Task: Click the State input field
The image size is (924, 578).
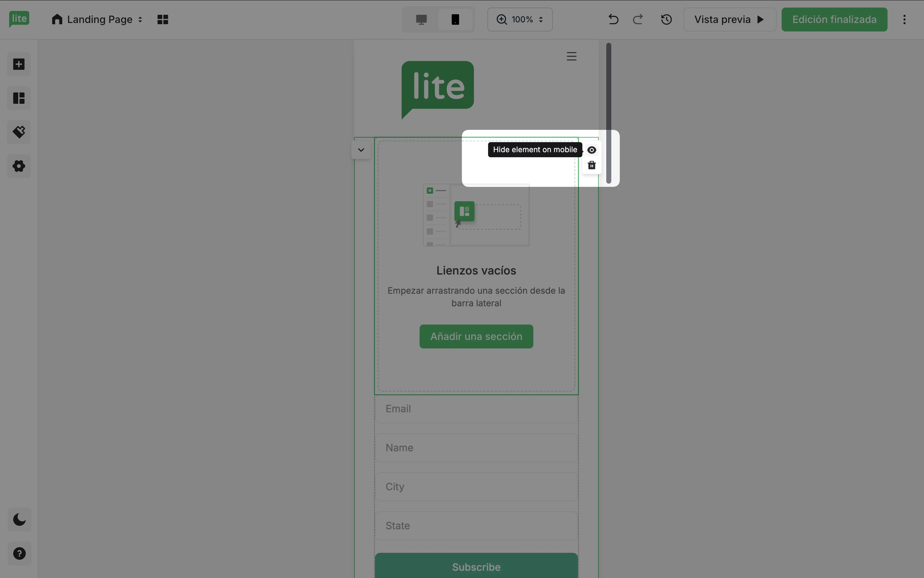Action: pos(476,525)
